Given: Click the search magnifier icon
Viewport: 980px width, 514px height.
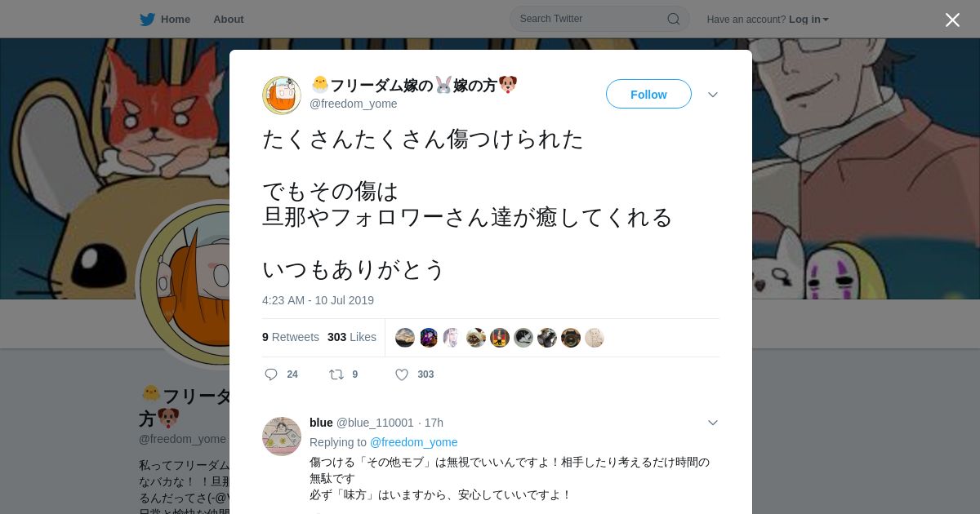Looking at the screenshot, I should pyautogui.click(x=674, y=19).
